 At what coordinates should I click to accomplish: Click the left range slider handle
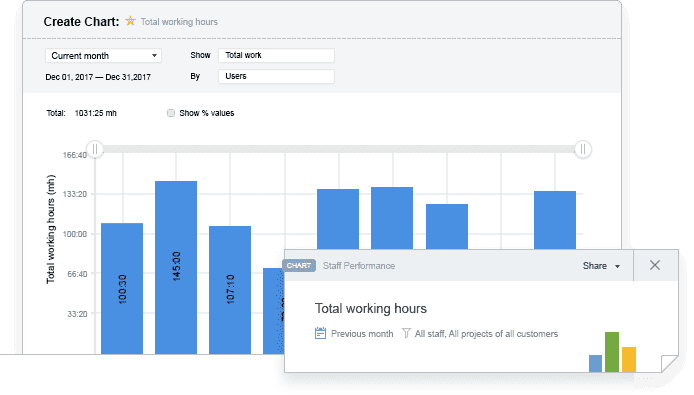[x=95, y=149]
